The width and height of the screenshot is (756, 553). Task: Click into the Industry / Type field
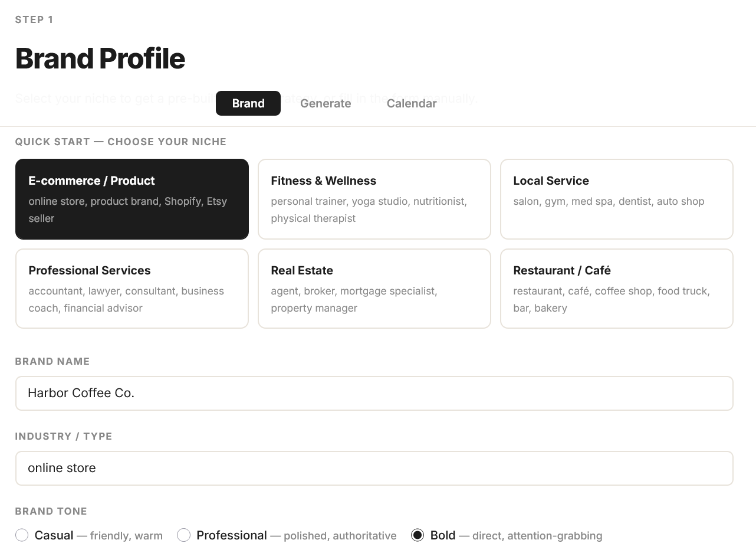click(x=374, y=468)
